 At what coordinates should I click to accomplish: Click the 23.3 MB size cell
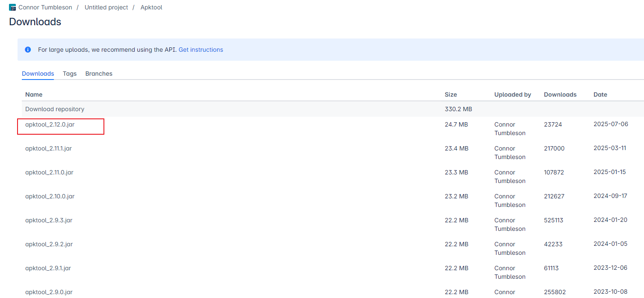pyautogui.click(x=456, y=172)
